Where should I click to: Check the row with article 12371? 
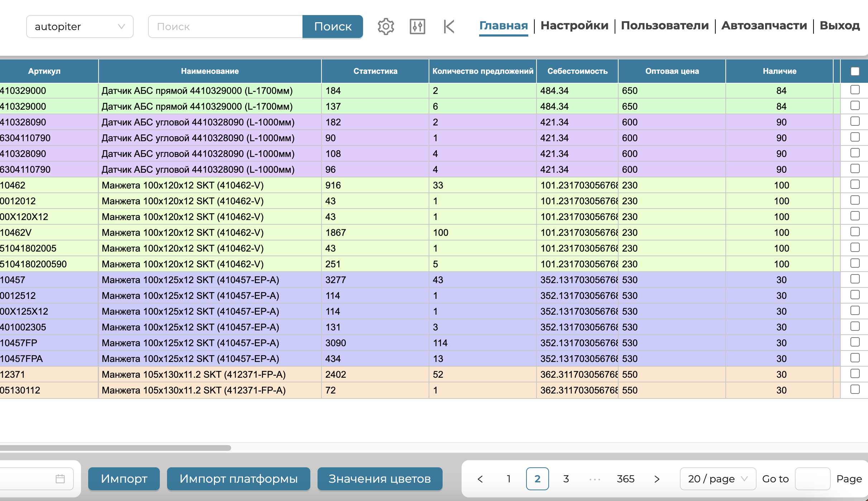click(855, 374)
